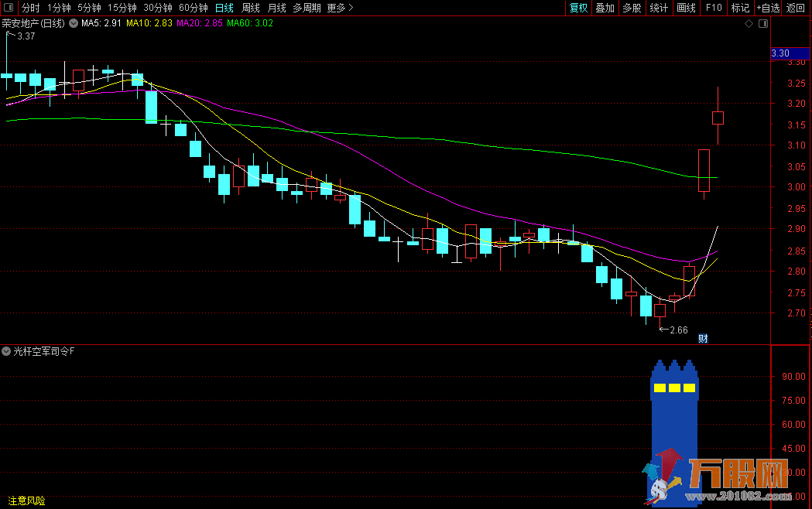Select the 5分钟 period tab
The height and width of the screenshot is (509, 812).
coord(89,8)
